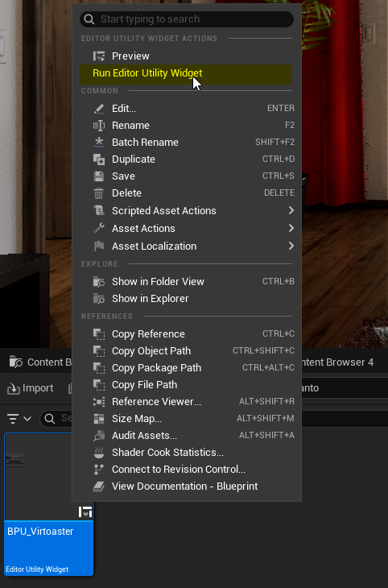Screen dimensions: 388x588
Task: Click the Size Map icon
Action: (x=99, y=419)
